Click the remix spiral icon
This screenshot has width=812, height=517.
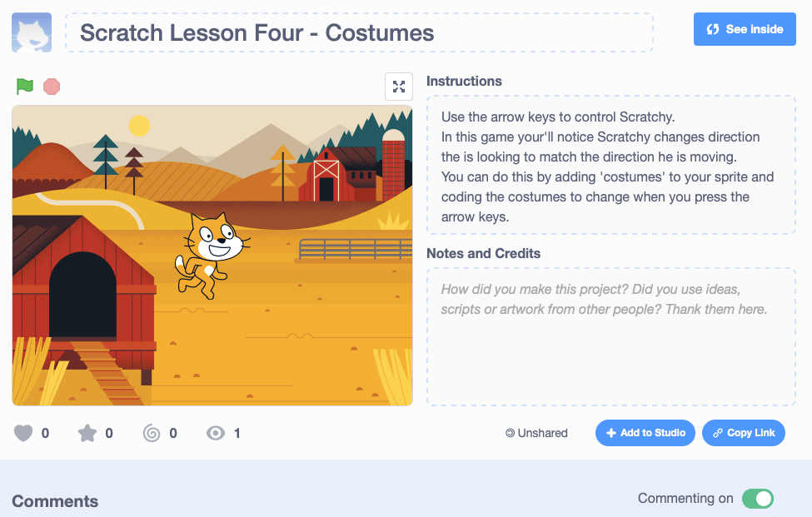pyautogui.click(x=152, y=433)
